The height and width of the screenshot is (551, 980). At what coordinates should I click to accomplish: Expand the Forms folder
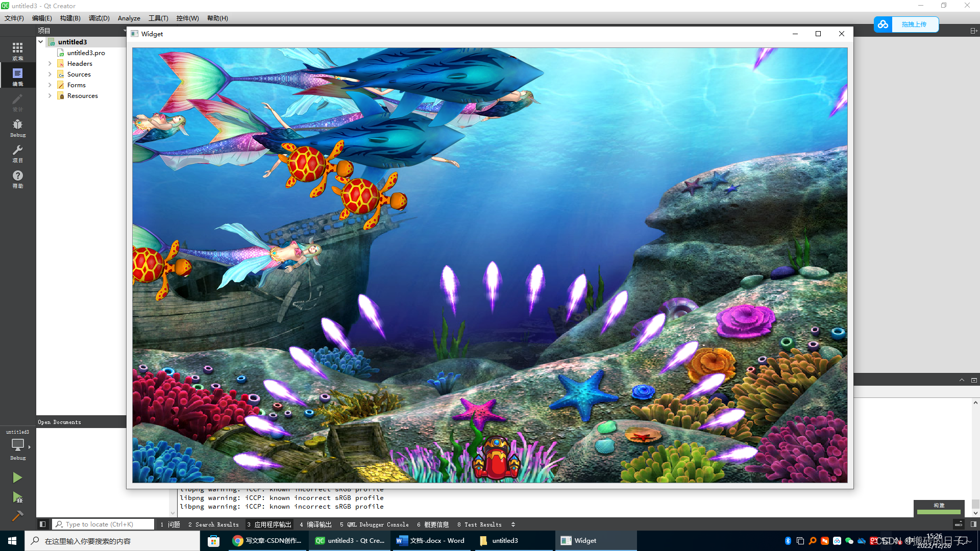click(x=50, y=85)
